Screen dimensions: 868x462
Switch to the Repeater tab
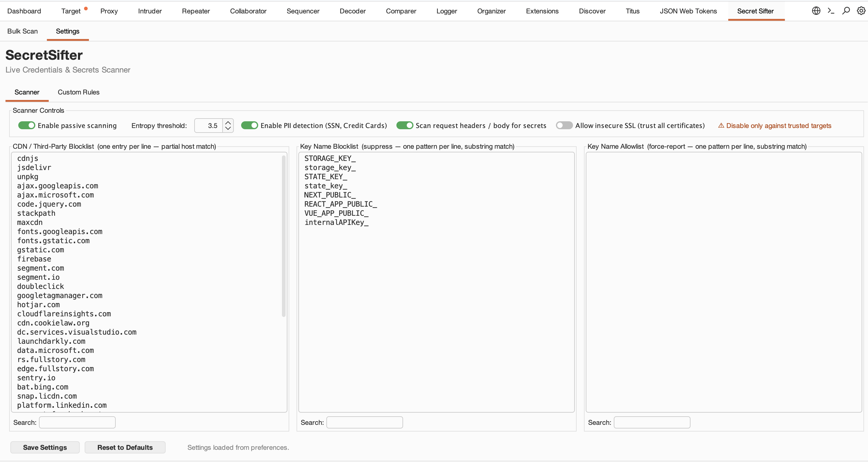click(x=196, y=11)
